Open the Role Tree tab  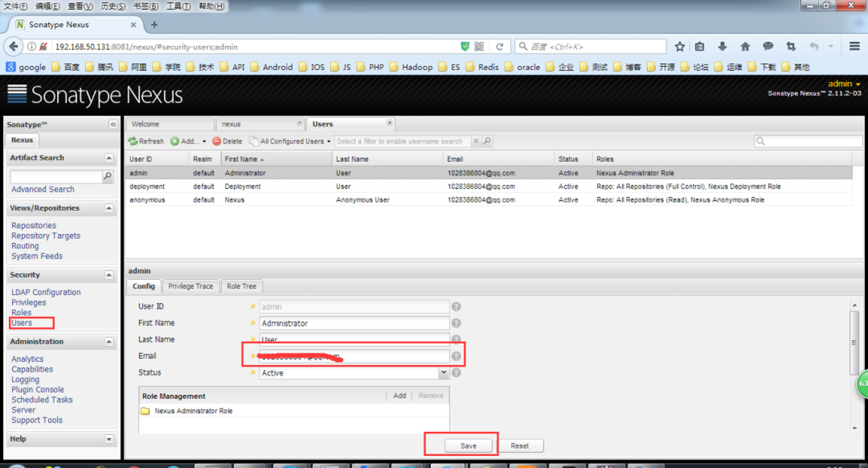[x=241, y=286]
